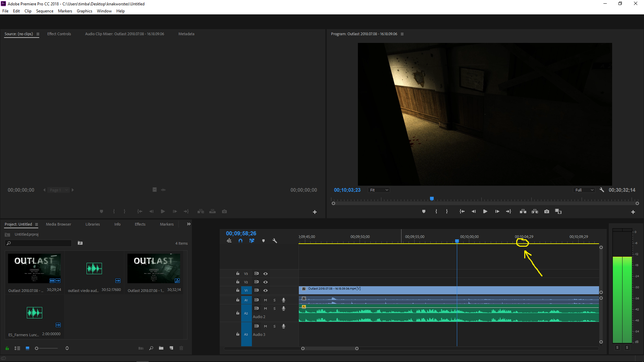Create new bin in Project panel
This screenshot has width=644, height=362.
pos(161,348)
